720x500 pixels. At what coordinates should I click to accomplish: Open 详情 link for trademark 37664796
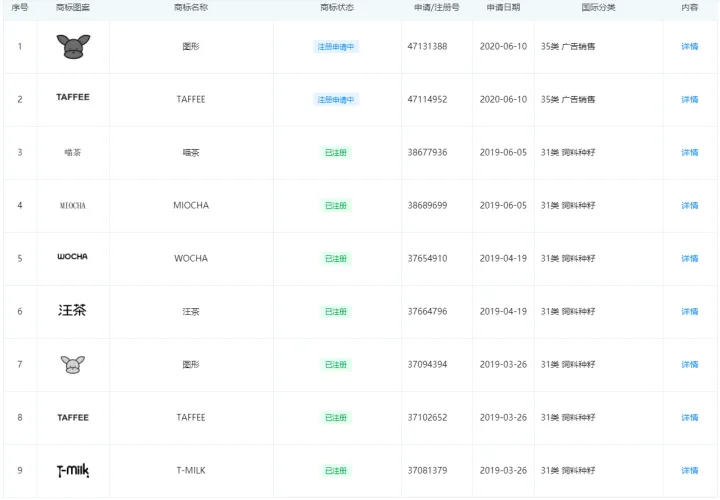point(690,311)
